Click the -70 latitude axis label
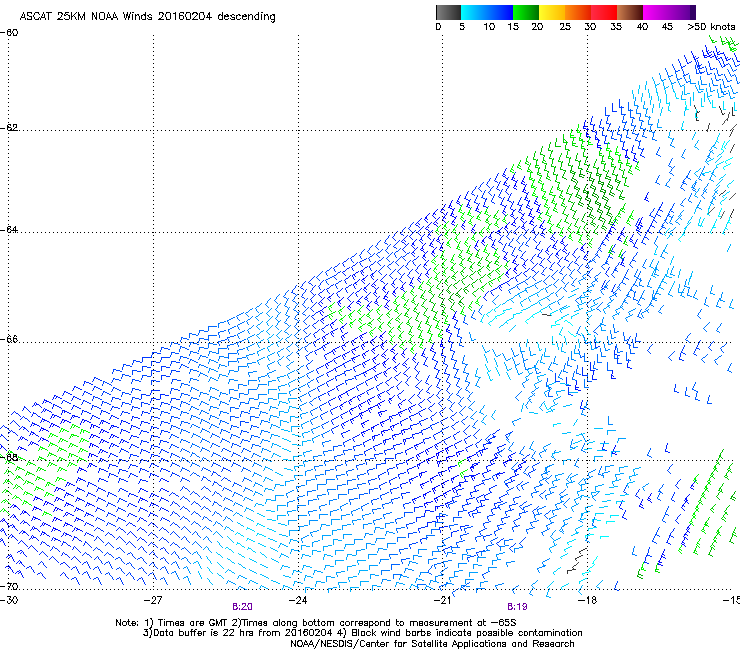Viewport: 740px width, 650px height. (9, 586)
